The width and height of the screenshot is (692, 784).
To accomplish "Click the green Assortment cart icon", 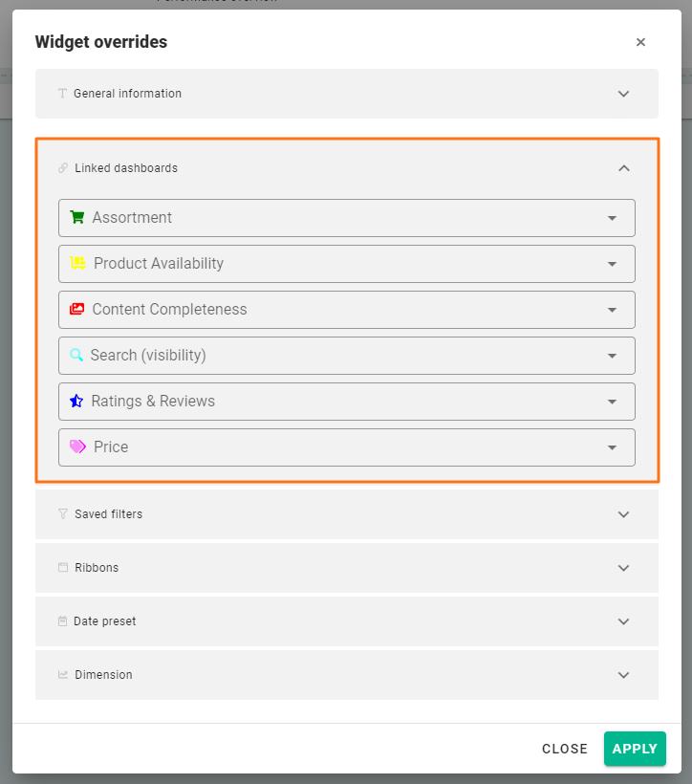I will coord(77,218).
